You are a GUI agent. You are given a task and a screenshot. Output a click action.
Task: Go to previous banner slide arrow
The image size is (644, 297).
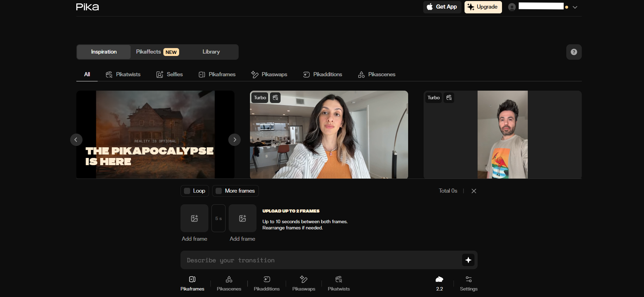point(76,140)
